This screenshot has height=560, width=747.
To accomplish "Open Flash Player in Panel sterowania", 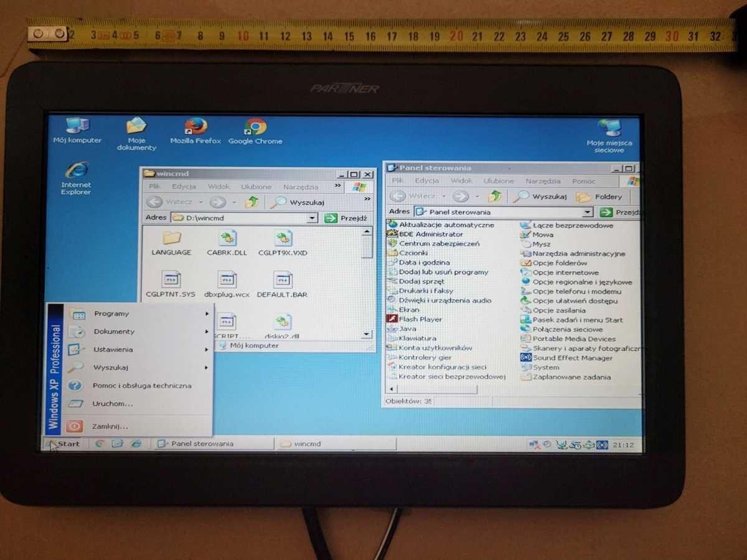I will (415, 319).
